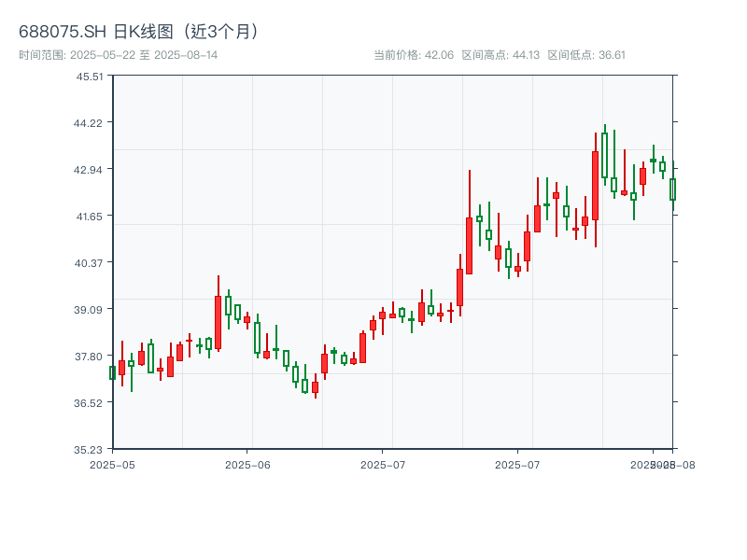The width and height of the screenshot is (747, 560).
Task: Click the tallest green candlestick at the period high
Action: (604, 155)
